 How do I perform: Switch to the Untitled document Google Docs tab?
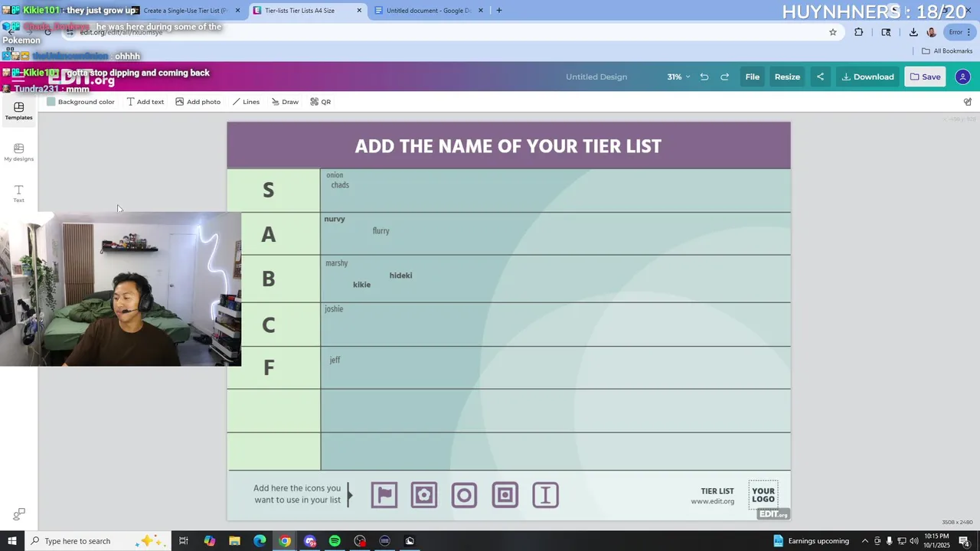pyautogui.click(x=429, y=11)
